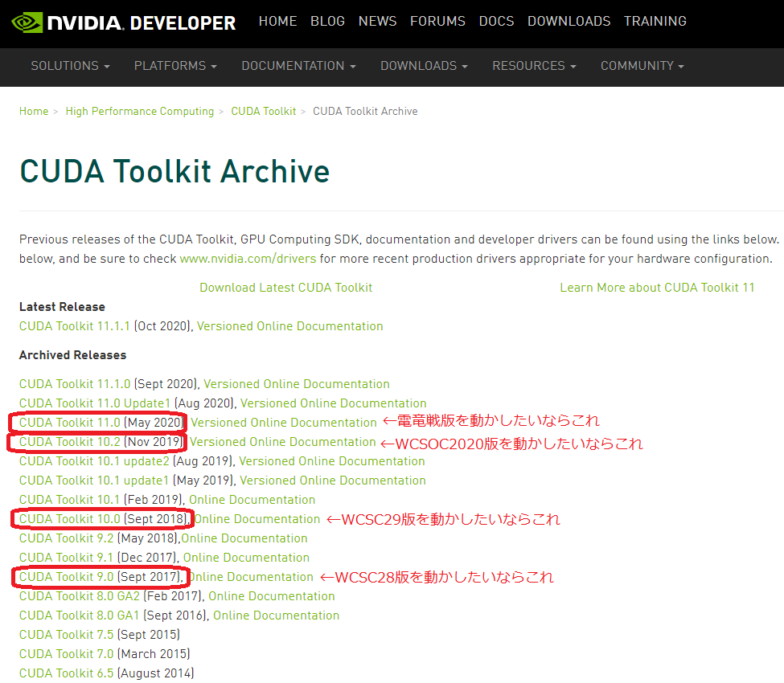Open the www.nvidia.com/drivers link
This screenshot has width=784, height=683.
tap(248, 259)
